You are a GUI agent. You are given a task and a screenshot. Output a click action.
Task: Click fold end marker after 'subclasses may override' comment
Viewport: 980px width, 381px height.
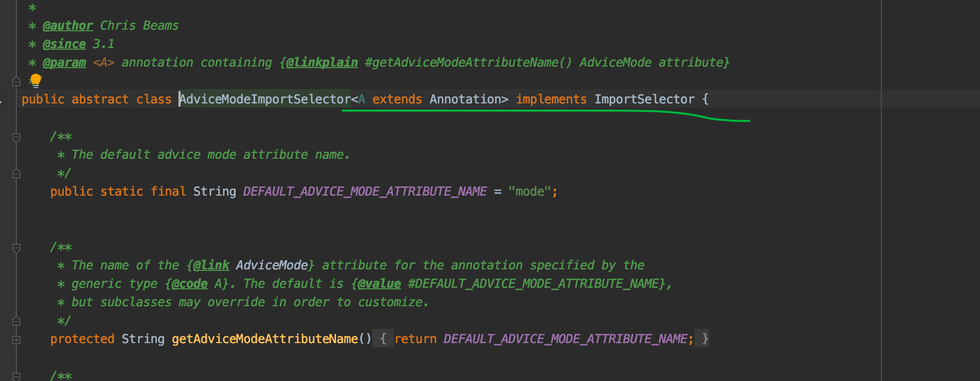click(x=16, y=321)
